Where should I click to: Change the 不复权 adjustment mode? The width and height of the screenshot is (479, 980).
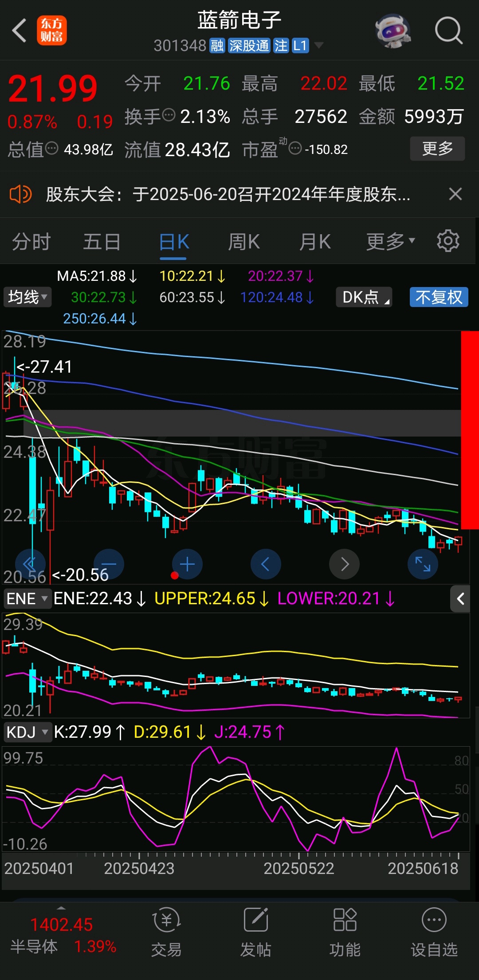coord(439,297)
